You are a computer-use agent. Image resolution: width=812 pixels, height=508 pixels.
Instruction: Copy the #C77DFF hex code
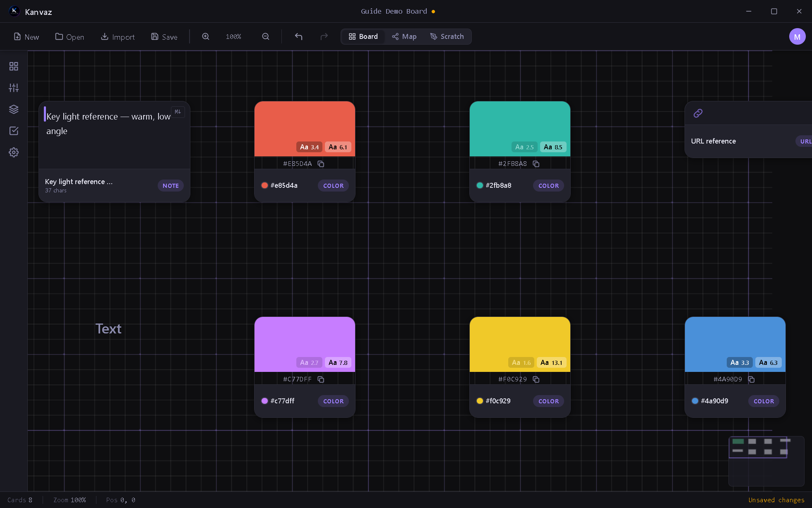point(321,379)
